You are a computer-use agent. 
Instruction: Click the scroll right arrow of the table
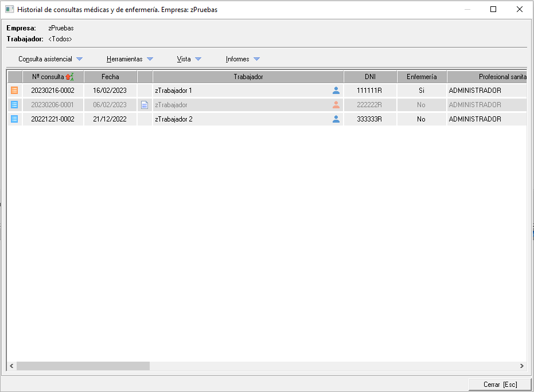pyautogui.click(x=521, y=366)
